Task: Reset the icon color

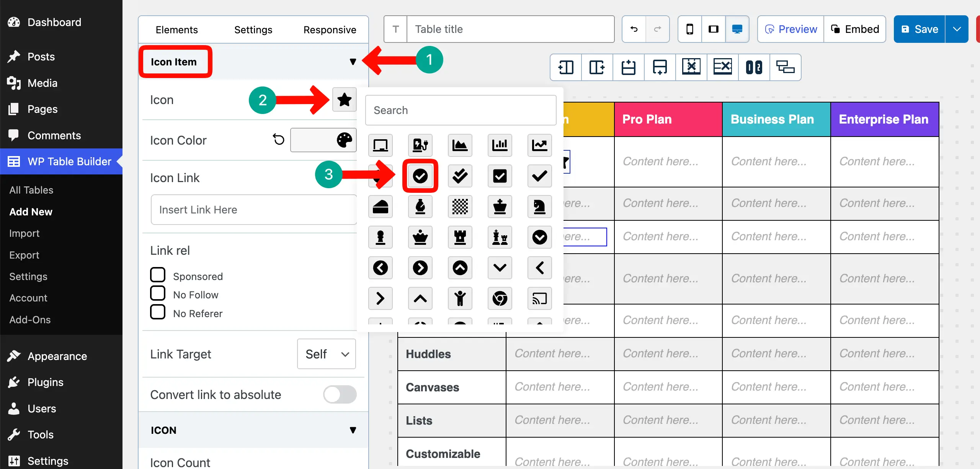Action: (x=279, y=140)
